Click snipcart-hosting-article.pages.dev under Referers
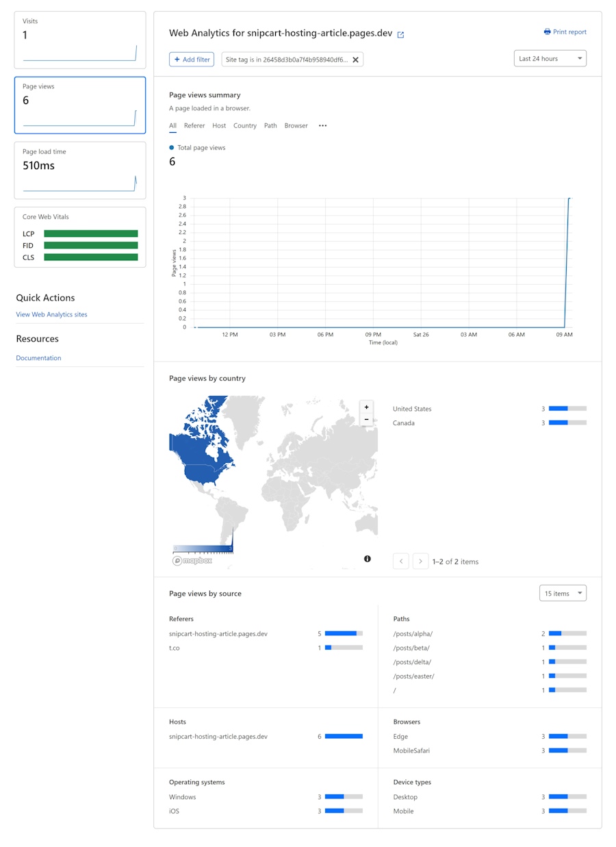This screenshot has height=847, width=616. pos(218,634)
